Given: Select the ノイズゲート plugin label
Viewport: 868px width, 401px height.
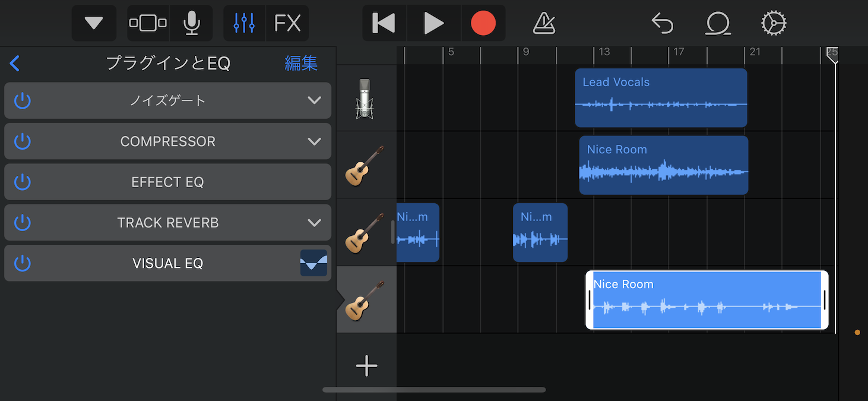Looking at the screenshot, I should [167, 101].
